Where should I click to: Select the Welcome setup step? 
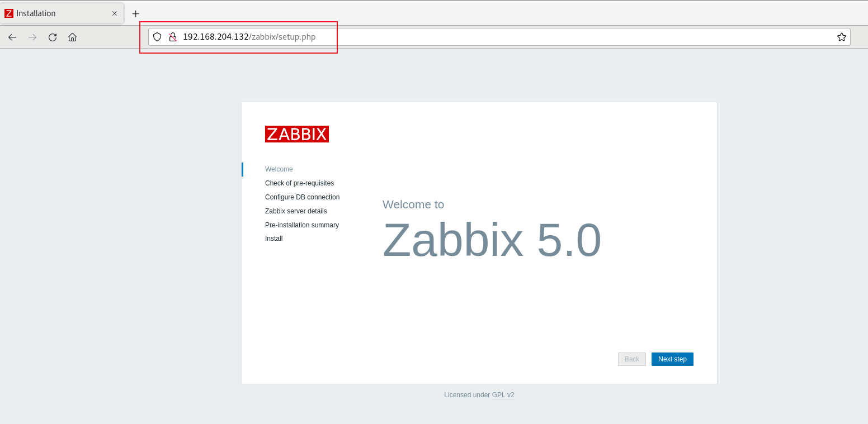click(279, 169)
